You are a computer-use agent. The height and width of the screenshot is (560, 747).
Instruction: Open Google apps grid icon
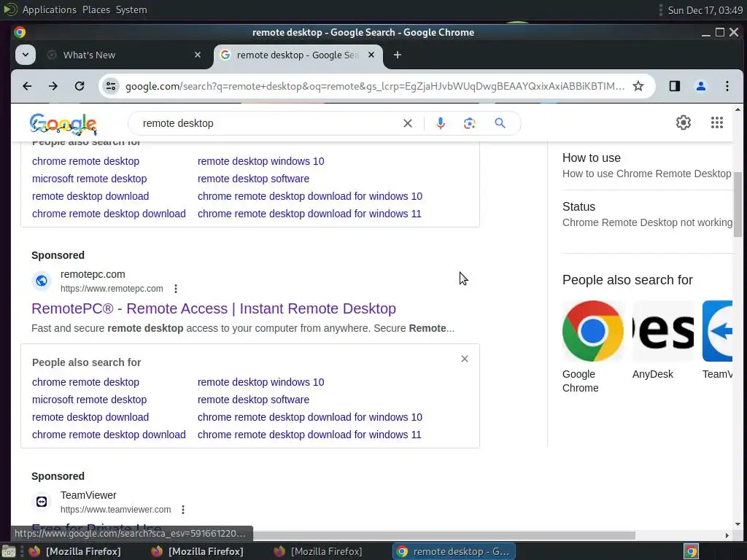(717, 122)
